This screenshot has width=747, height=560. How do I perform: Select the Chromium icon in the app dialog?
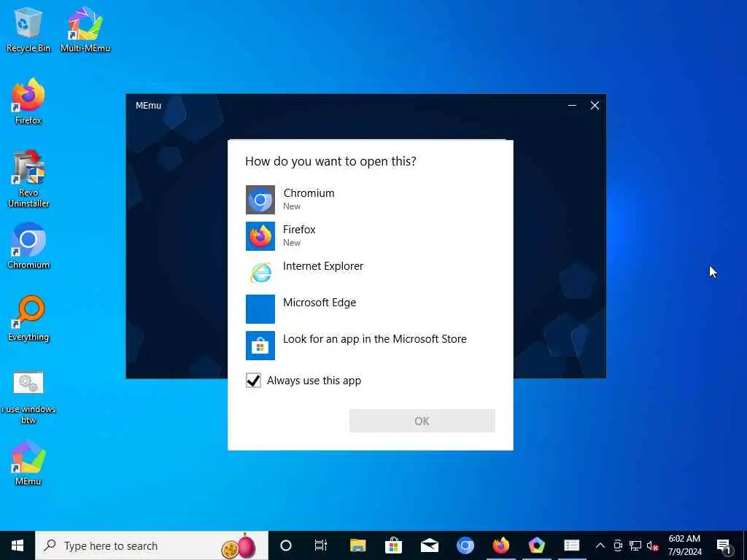260,200
